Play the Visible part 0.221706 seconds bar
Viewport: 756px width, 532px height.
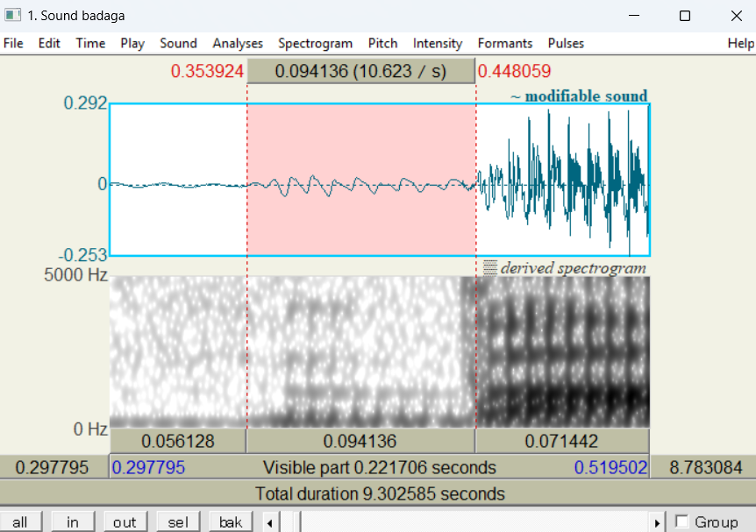pyautogui.click(x=380, y=467)
